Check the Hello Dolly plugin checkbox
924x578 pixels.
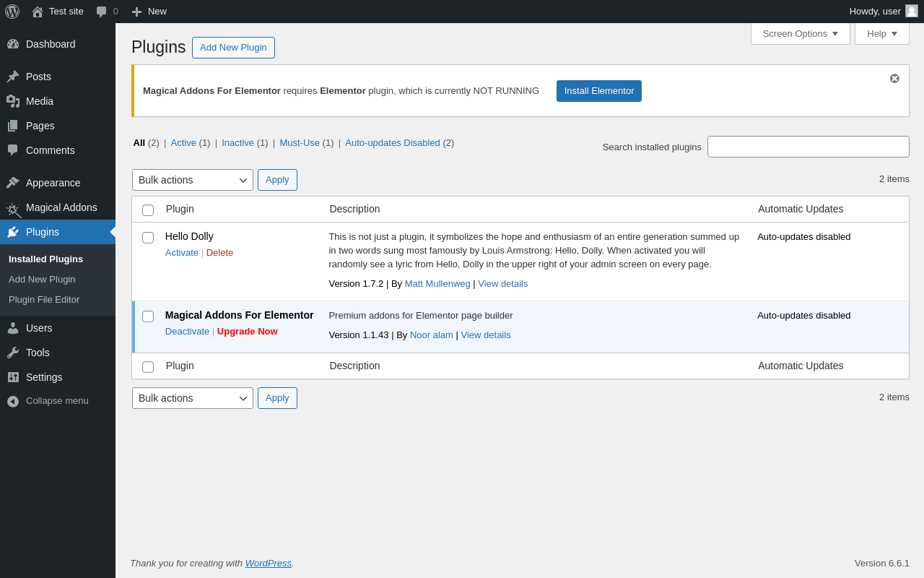148,238
